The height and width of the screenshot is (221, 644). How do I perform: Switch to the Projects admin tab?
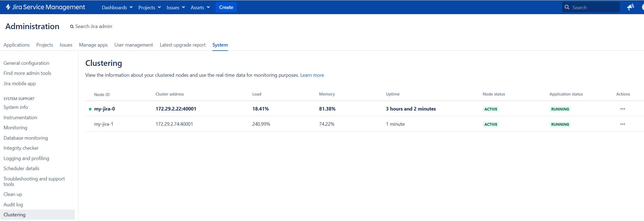(44, 45)
